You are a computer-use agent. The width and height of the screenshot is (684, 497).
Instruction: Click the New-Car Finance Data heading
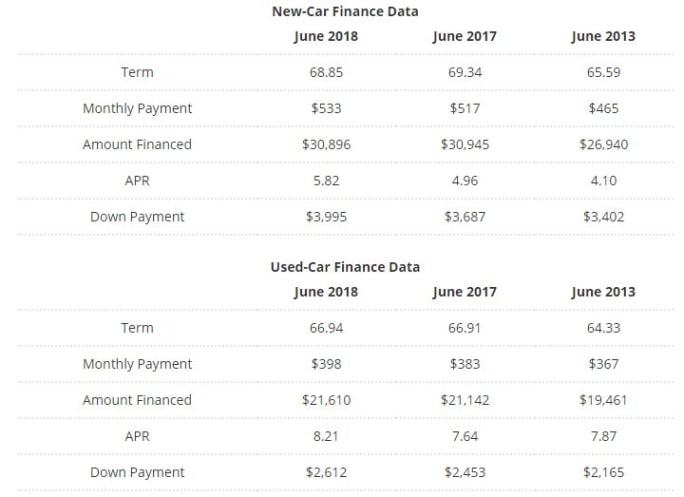[x=345, y=11]
